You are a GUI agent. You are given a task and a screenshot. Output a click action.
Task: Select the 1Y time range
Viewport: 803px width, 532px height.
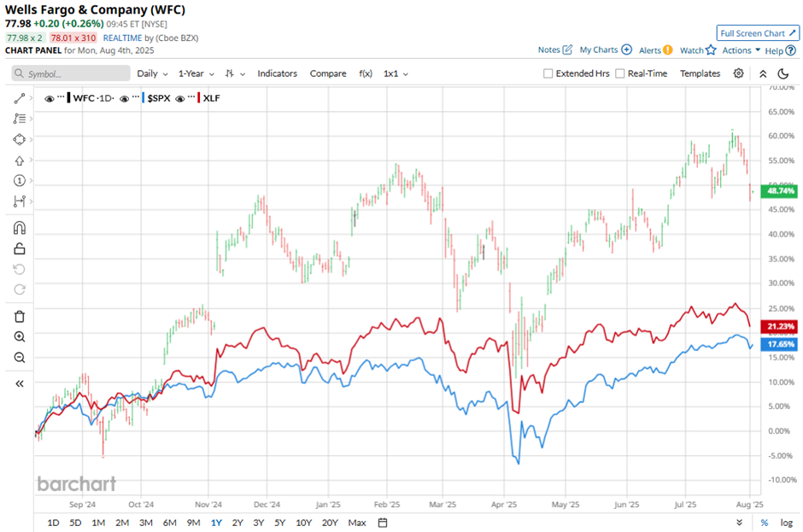(216, 523)
